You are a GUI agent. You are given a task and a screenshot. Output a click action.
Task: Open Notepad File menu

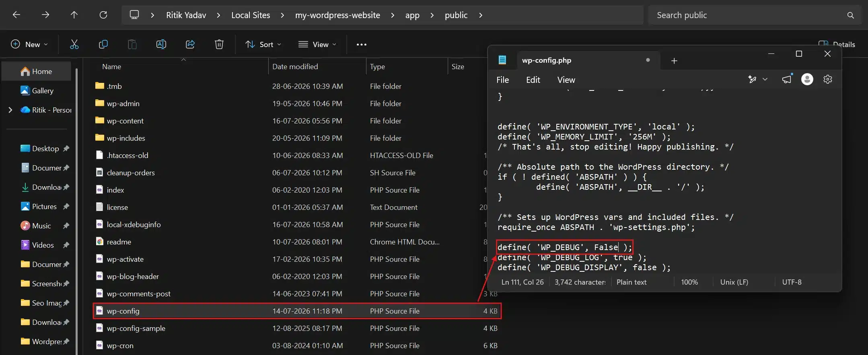coord(502,80)
